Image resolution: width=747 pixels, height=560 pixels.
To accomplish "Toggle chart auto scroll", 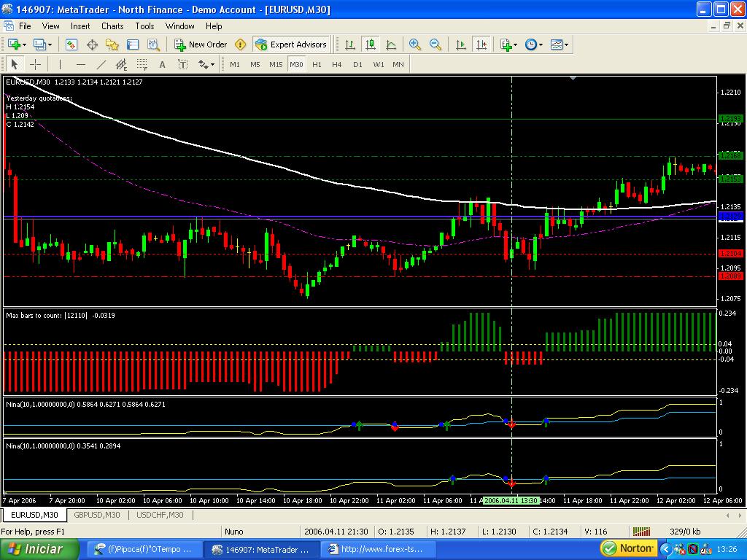I will 460,44.
